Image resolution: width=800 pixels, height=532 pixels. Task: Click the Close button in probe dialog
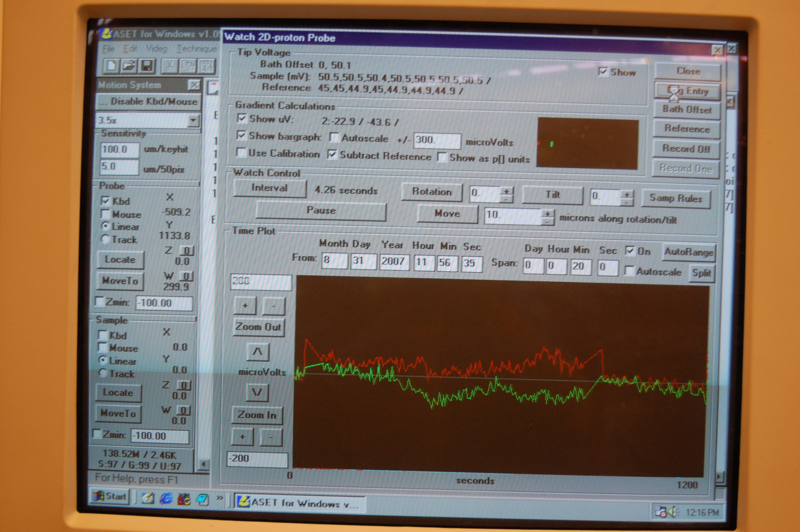point(688,71)
